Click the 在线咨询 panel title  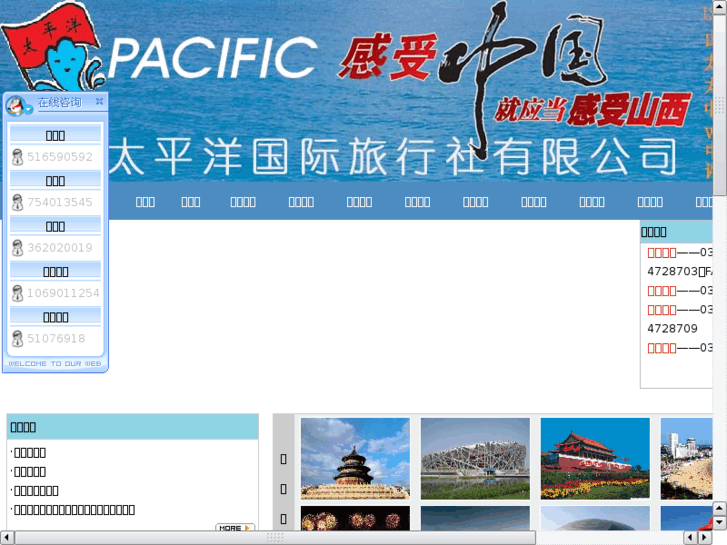click(59, 103)
